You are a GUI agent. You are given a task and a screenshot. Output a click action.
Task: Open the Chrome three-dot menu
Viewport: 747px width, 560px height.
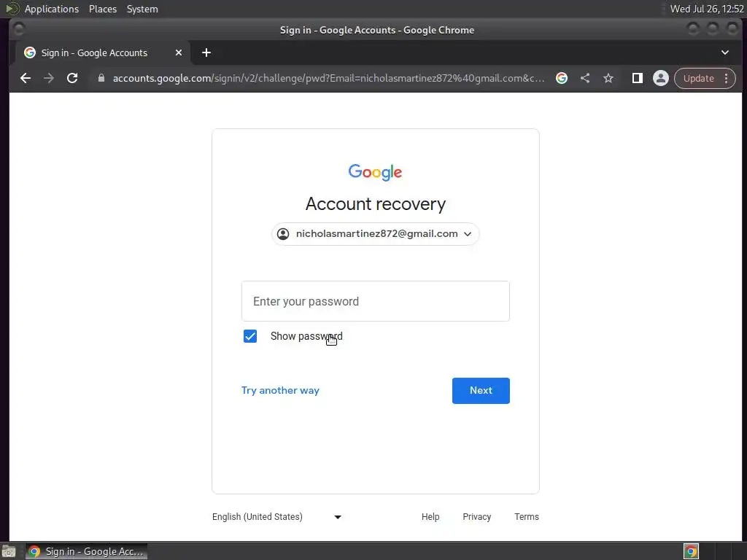click(x=726, y=78)
